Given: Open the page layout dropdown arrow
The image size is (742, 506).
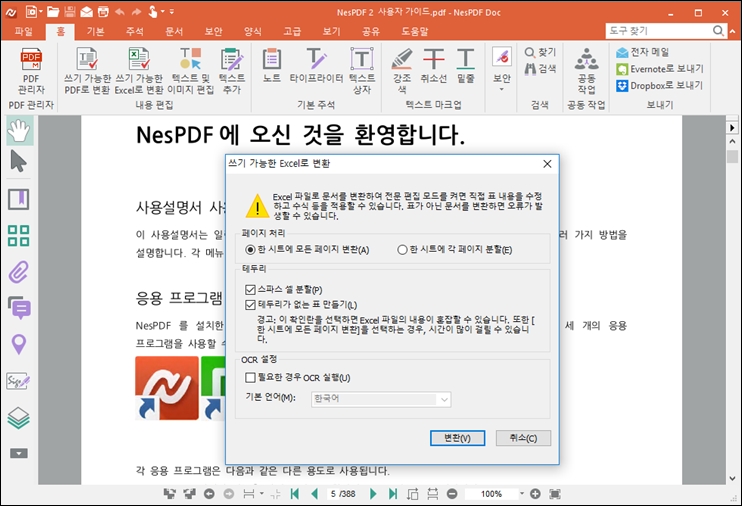Looking at the screenshot, I should (262, 494).
